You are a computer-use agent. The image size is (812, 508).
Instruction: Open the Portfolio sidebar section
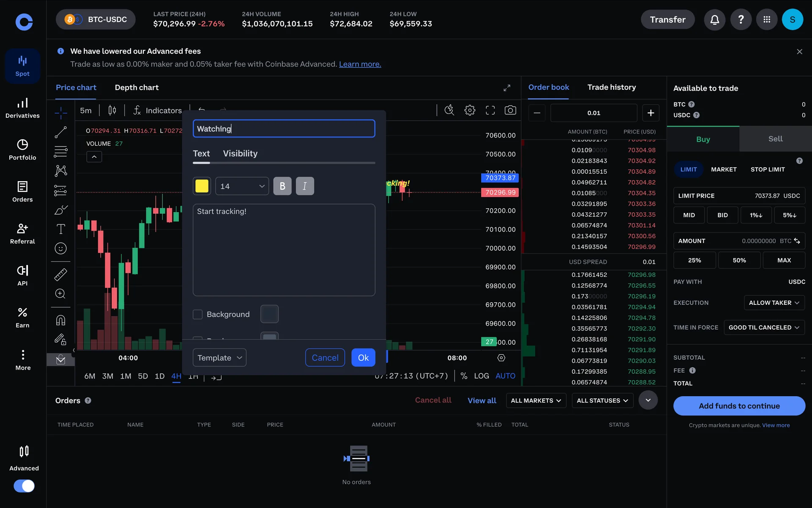[22, 149]
